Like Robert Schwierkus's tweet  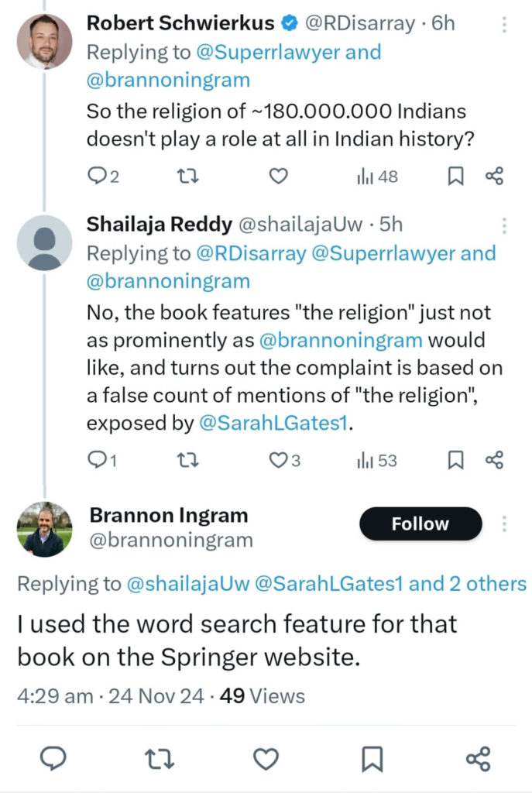click(277, 177)
